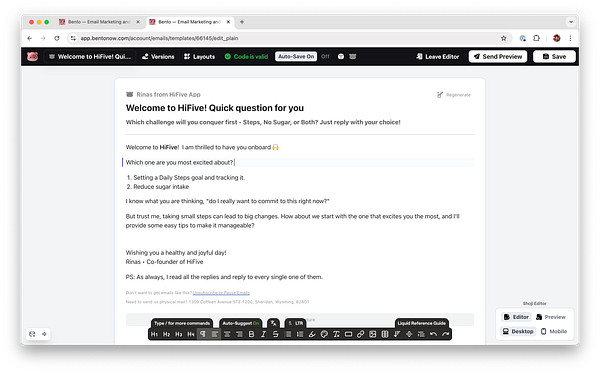Apply Heading 1 format in the toolbar

coord(154,334)
